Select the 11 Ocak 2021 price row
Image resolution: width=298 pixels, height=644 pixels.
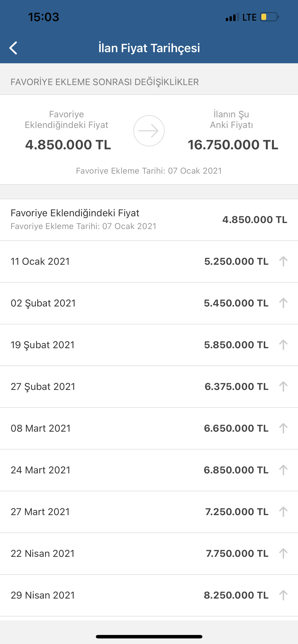[x=149, y=262]
